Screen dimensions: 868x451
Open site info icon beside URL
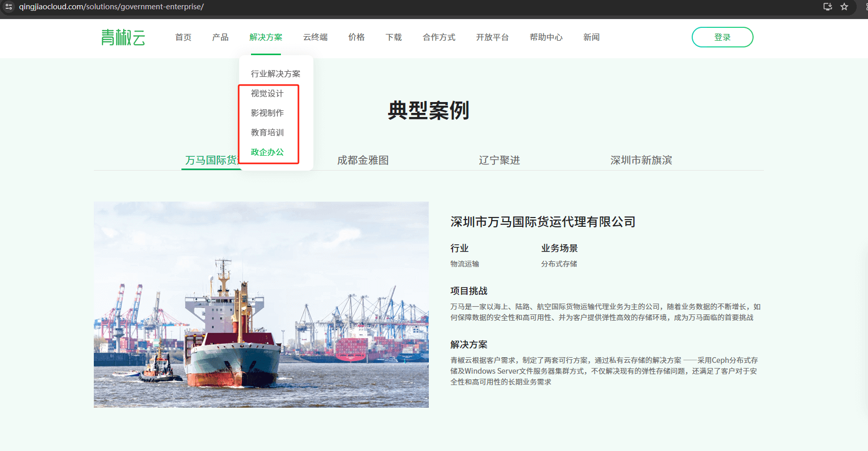click(9, 7)
